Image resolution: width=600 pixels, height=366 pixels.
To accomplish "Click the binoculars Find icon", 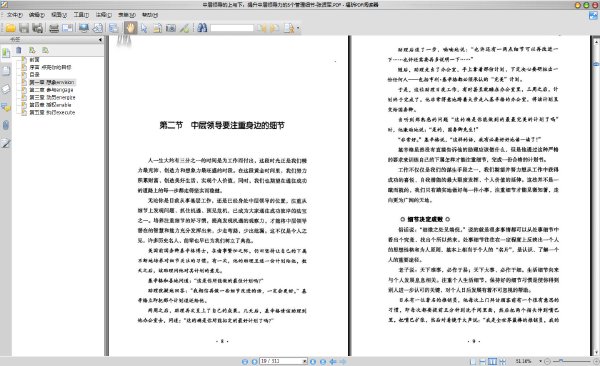I will tap(202, 28).
